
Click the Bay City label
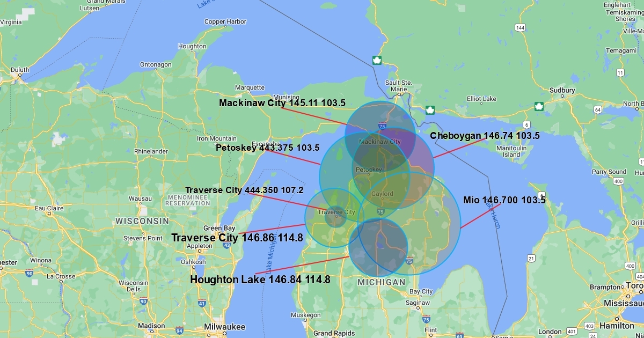coord(421,292)
